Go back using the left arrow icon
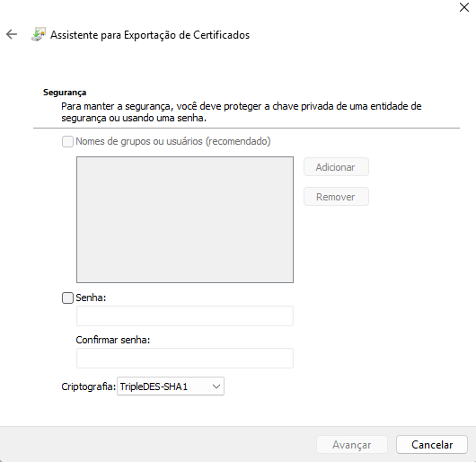The height and width of the screenshot is (462, 476). point(12,34)
